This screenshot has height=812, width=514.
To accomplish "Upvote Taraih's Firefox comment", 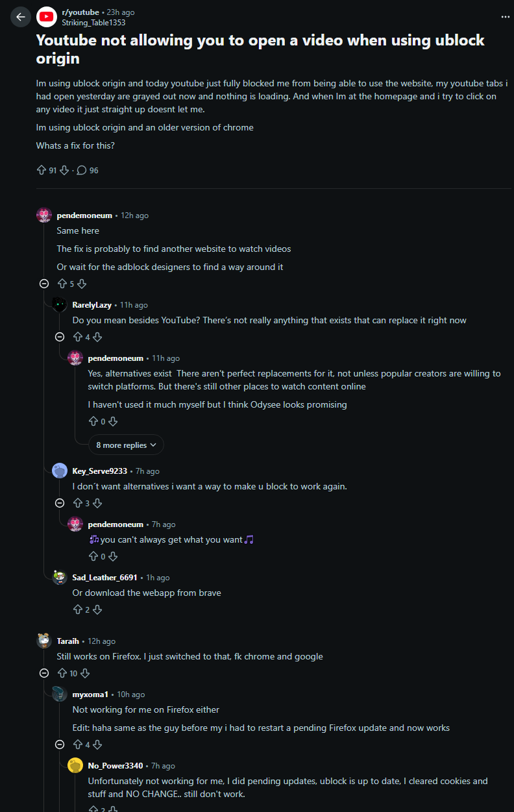I will click(x=62, y=673).
